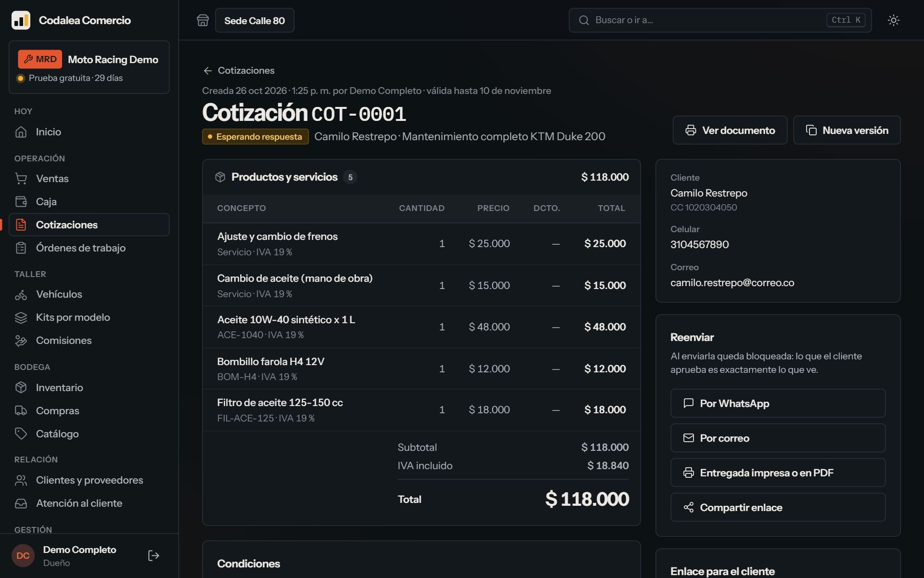924x578 pixels.
Task: Go to Comisiones
Action: 89,341
